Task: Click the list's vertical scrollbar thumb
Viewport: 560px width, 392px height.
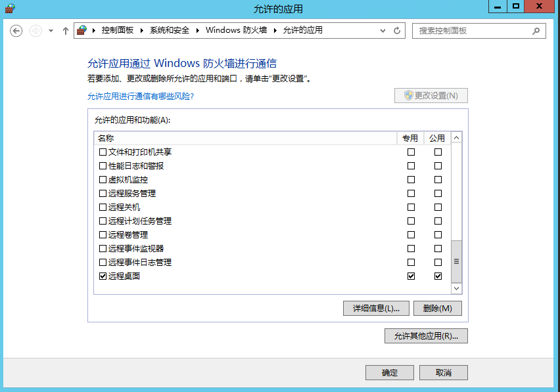Action: coord(456,260)
